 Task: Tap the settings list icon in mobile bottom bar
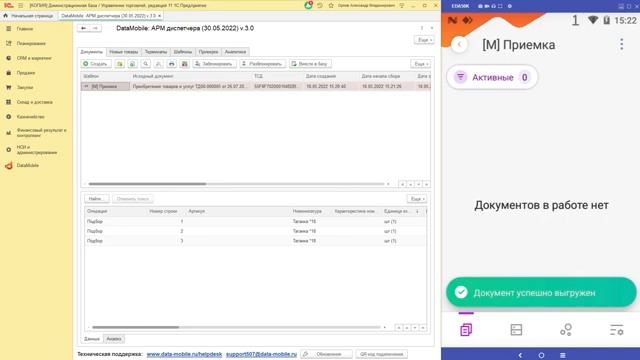point(616,329)
